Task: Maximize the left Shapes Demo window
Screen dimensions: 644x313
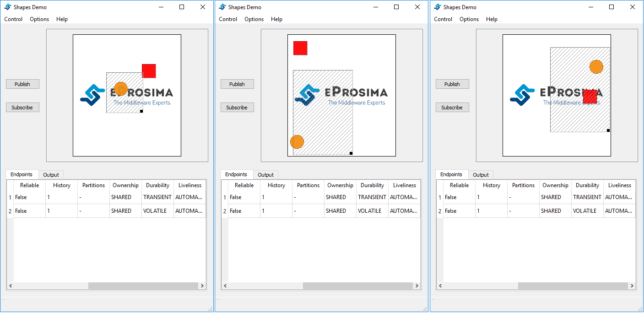Action: (x=182, y=7)
